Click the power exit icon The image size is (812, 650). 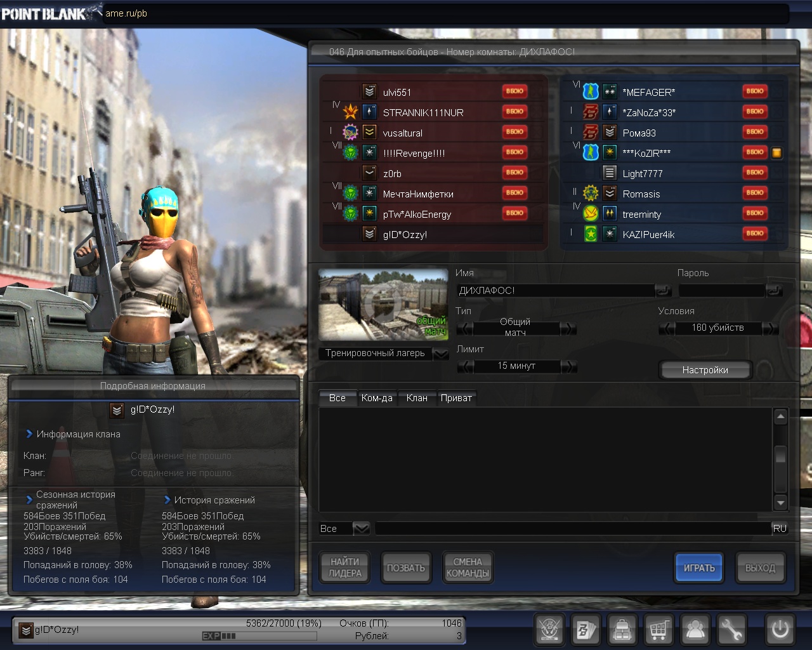click(780, 630)
